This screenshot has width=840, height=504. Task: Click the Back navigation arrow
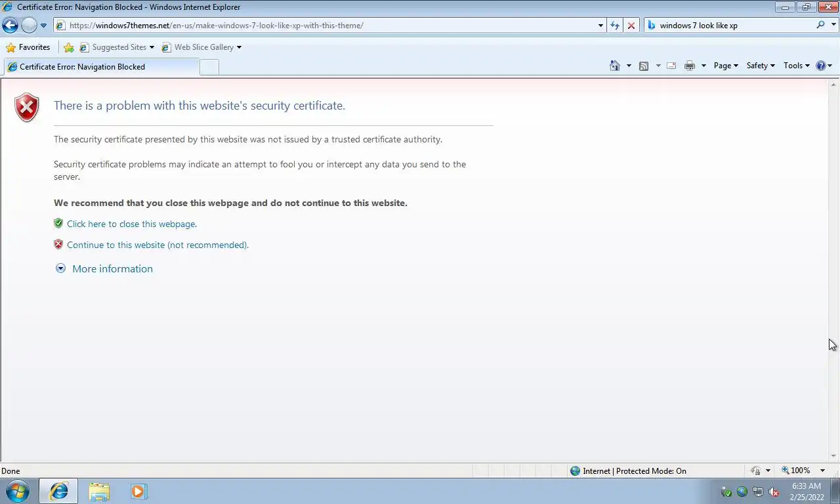coord(10,26)
